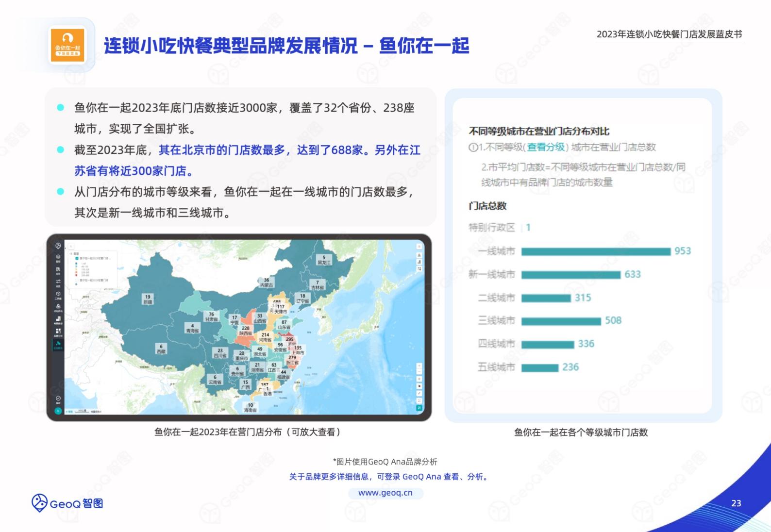Click the checkmark-circle icon near sidebar bottom

(x=58, y=398)
